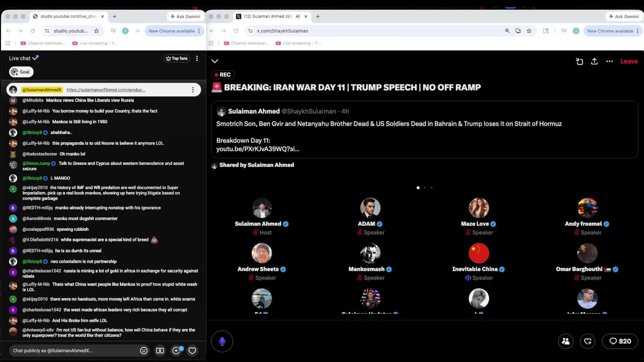Select the first carousel dot under shared post

(x=418, y=188)
